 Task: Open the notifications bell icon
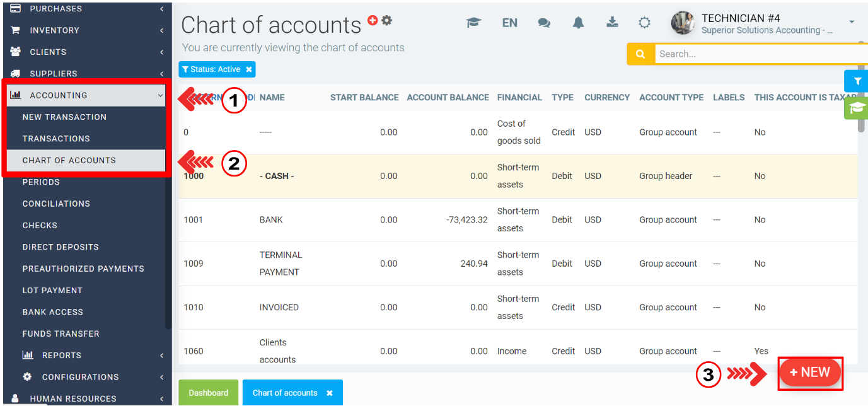pos(578,23)
